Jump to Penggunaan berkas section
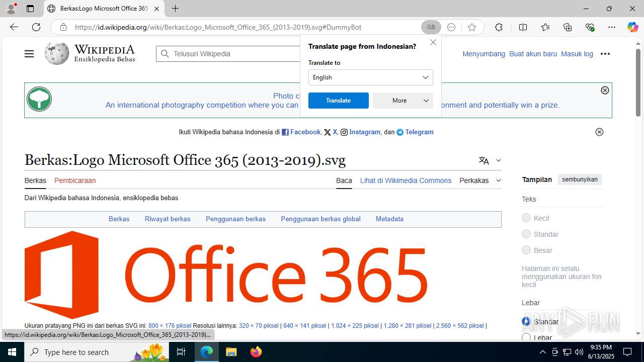Image resolution: width=644 pixels, height=362 pixels. [x=235, y=219]
